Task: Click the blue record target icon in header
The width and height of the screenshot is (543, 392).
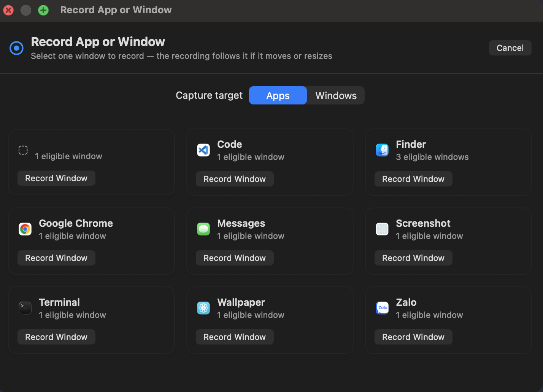Action: 16,48
